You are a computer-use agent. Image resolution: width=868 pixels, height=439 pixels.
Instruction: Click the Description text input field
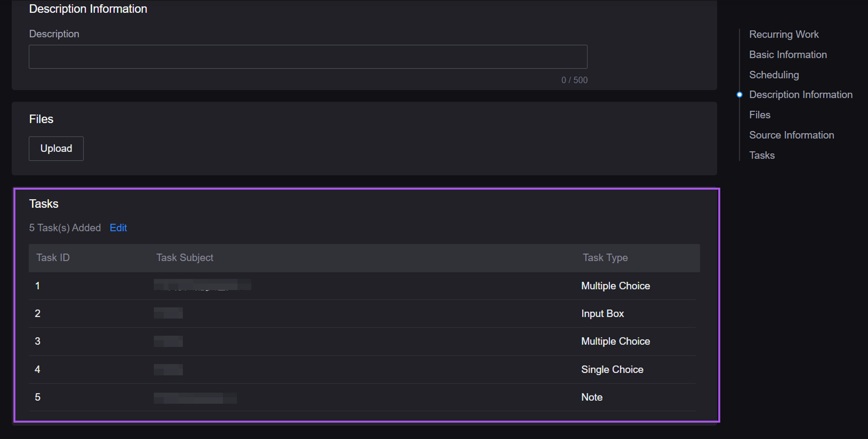[x=308, y=57]
